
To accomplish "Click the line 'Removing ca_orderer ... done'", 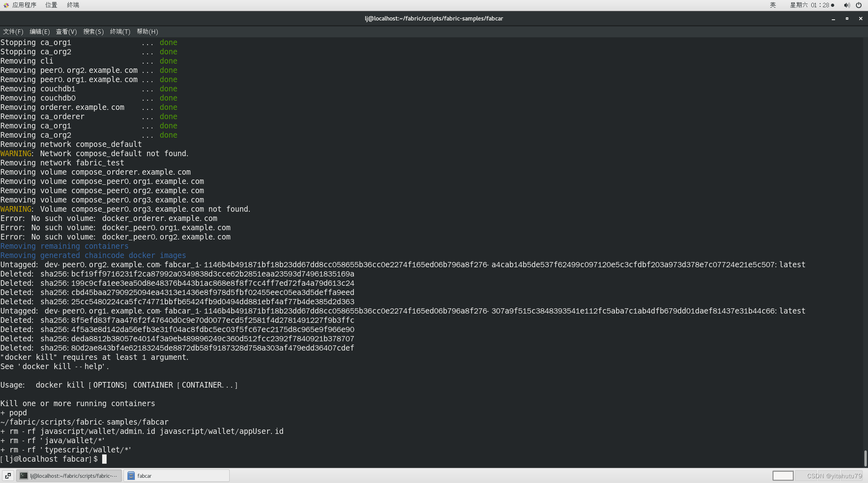I will [x=88, y=116].
